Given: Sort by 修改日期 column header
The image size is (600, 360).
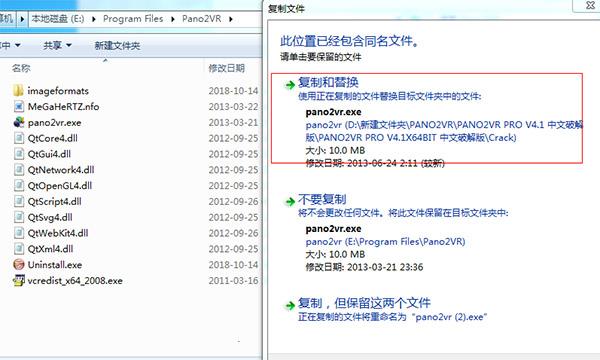Looking at the screenshot, I should click(x=227, y=68).
